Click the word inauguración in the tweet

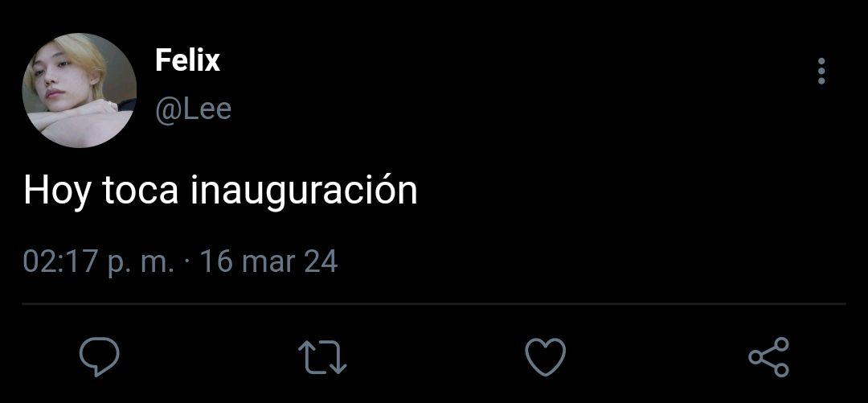pos(304,191)
